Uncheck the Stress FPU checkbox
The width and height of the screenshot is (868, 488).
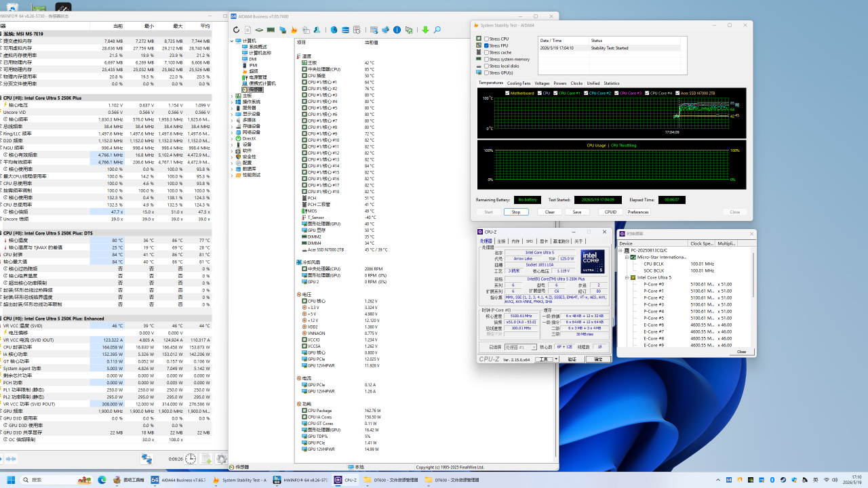(x=486, y=45)
